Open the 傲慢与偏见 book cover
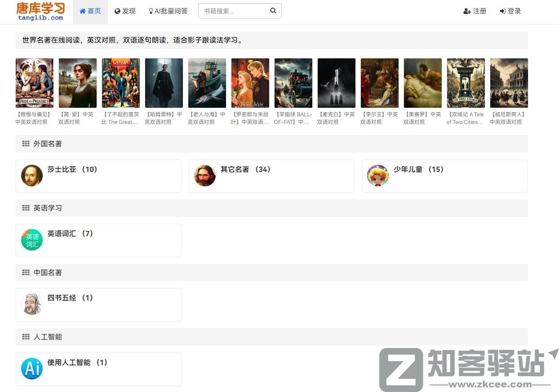This screenshot has width=559, height=392. tap(35, 83)
